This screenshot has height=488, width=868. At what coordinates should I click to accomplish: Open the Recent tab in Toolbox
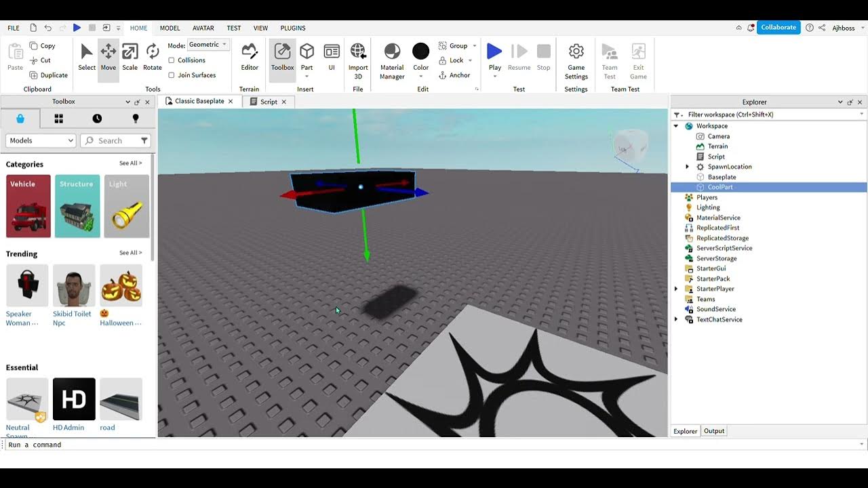tap(97, 119)
